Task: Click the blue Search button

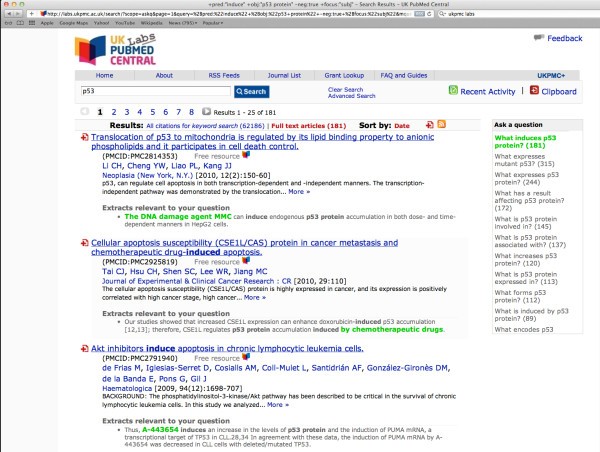Action: 251,91
